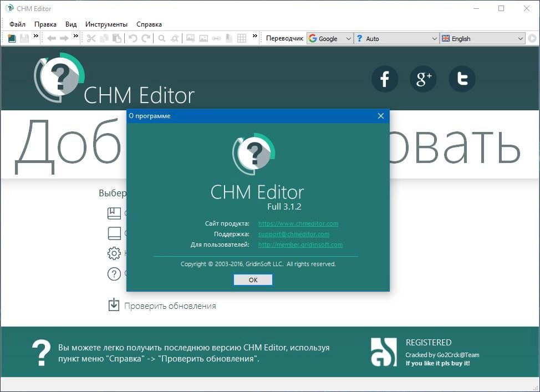Open the Правка menu
The image size is (540, 392).
pos(45,24)
